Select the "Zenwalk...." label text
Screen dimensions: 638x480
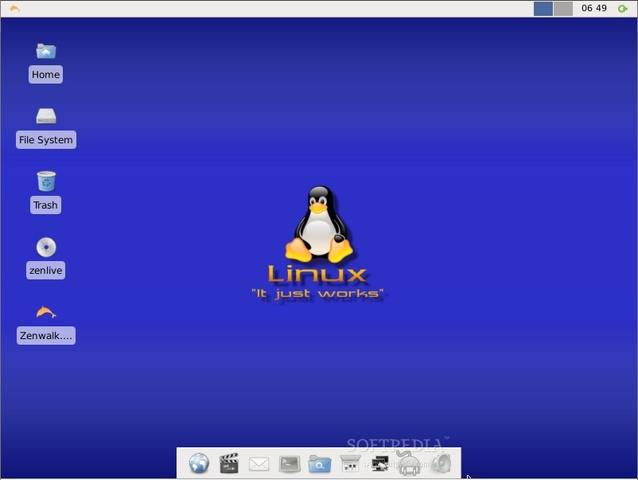pyautogui.click(x=46, y=336)
